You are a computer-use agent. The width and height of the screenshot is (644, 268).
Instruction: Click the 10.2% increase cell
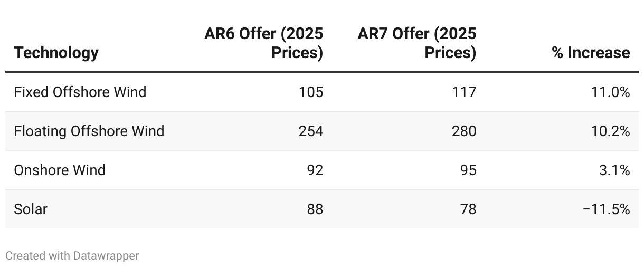coord(610,131)
